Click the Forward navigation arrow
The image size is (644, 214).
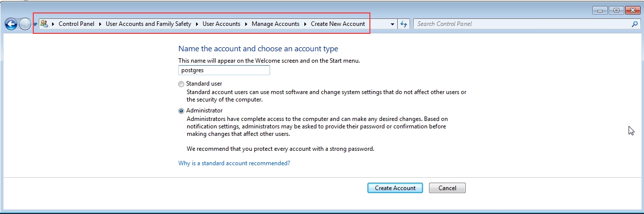pos(25,24)
